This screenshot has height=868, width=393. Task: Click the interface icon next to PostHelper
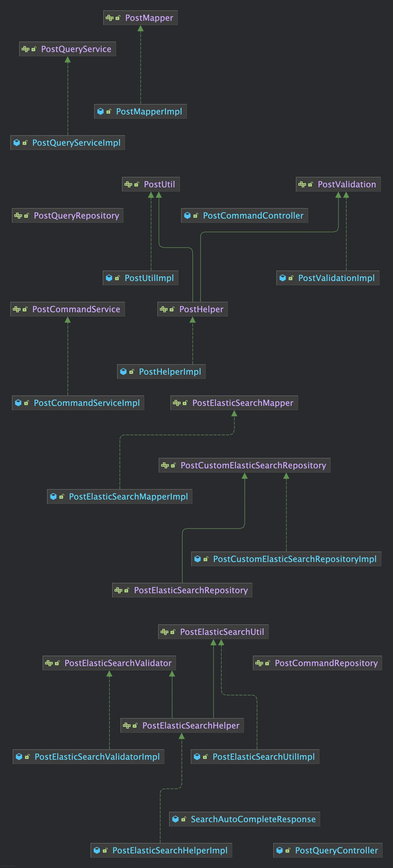(x=163, y=309)
